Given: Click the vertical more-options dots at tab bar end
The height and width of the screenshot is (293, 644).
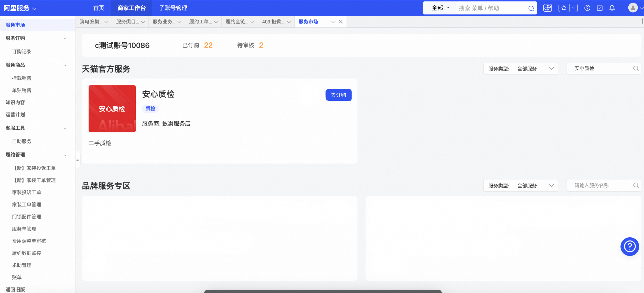Looking at the screenshot, I should pyautogui.click(x=642, y=21).
